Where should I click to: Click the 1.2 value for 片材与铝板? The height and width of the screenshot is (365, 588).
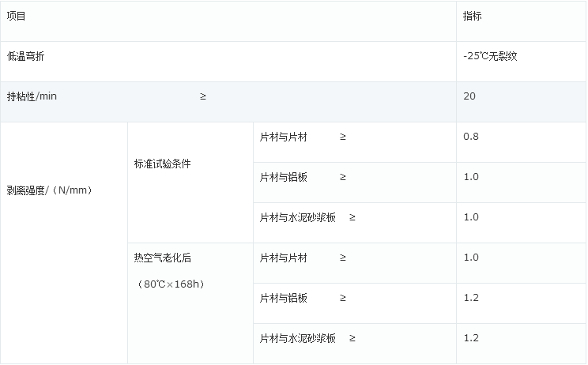point(522,303)
